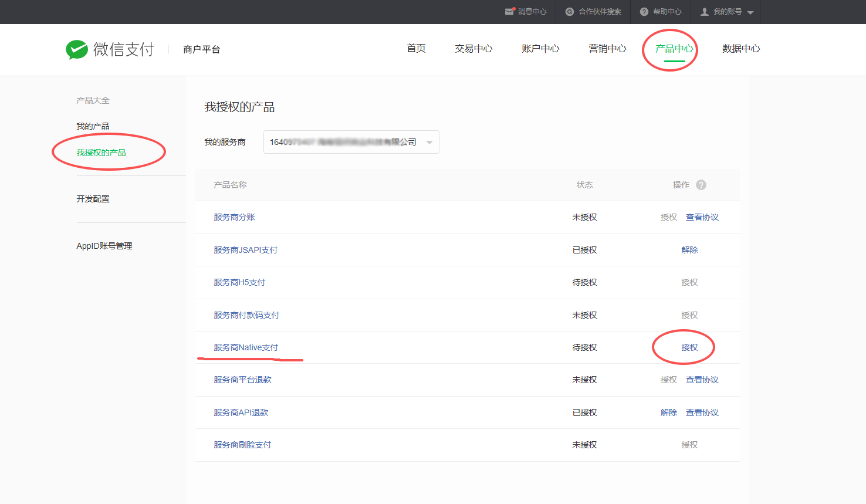Go to the 账户中心 tab
The width and height of the screenshot is (866, 504).
tap(540, 49)
